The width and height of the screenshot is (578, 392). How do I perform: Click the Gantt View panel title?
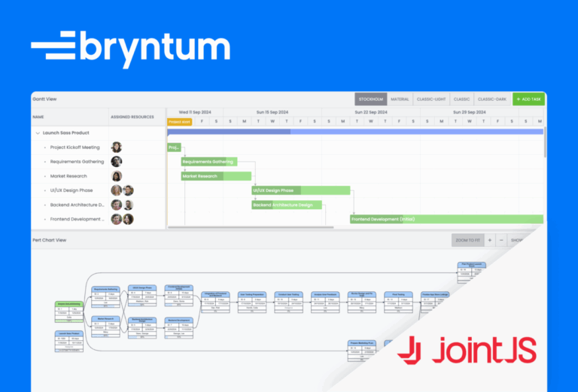[44, 99]
